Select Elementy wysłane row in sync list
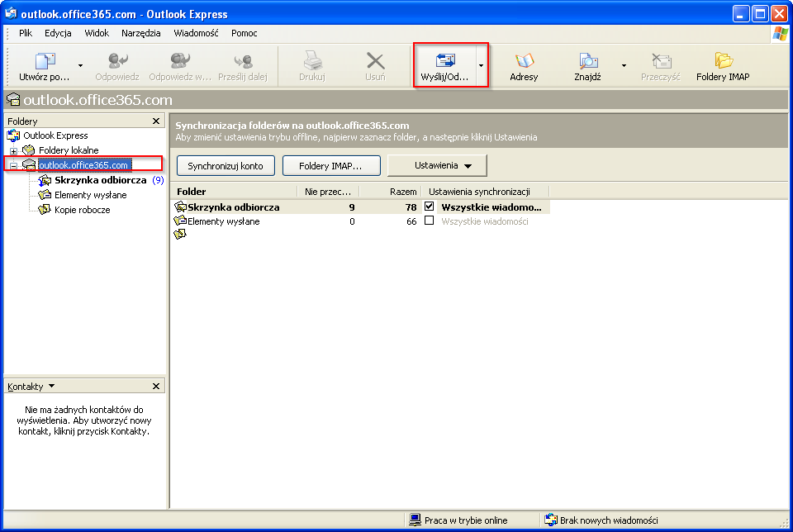Screen dimensions: 793x532 (x=360, y=221)
